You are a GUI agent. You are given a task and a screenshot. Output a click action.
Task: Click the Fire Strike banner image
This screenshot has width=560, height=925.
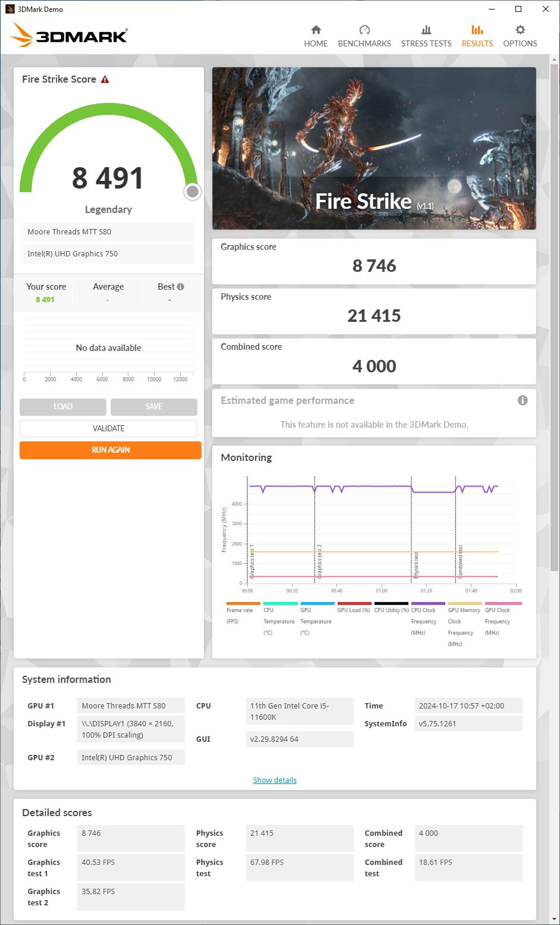click(374, 148)
